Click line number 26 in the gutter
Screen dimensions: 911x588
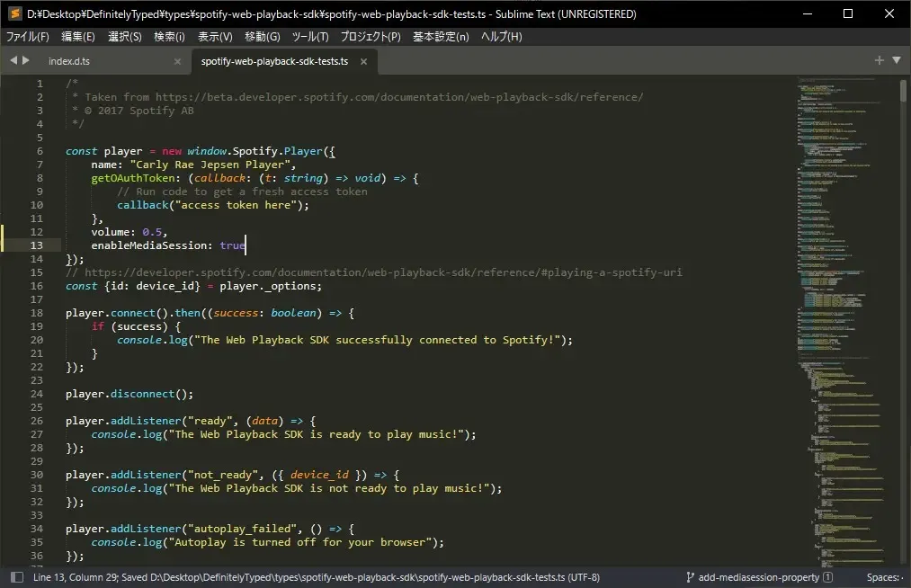[37, 421]
